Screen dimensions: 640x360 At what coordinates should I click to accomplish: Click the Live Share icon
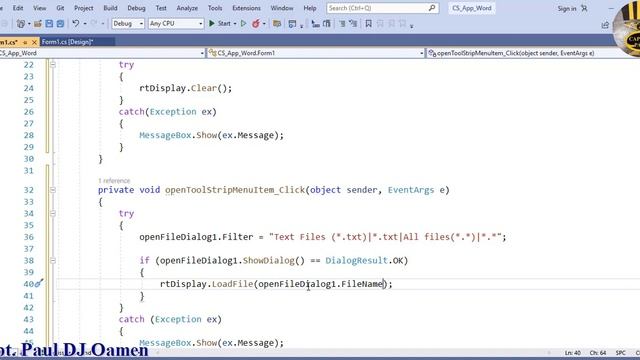(x=605, y=25)
